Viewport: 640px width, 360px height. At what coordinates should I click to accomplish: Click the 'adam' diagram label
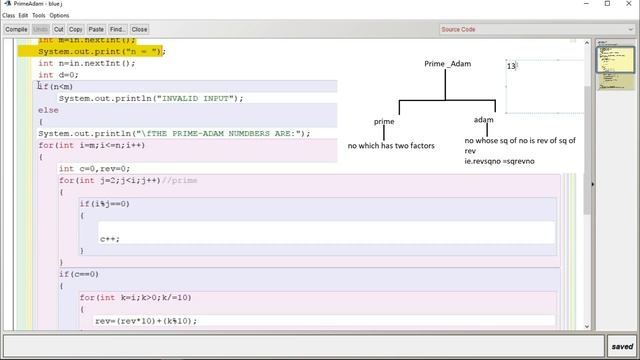point(484,120)
